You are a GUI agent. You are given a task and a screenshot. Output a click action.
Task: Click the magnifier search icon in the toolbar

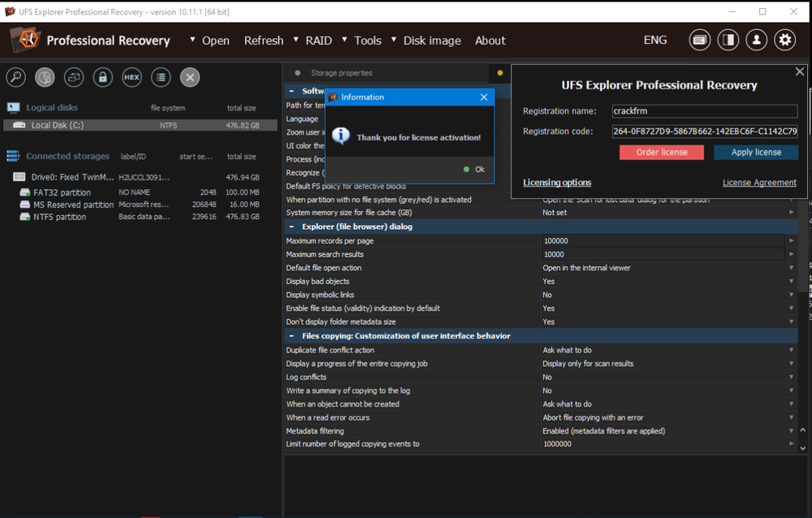16,77
